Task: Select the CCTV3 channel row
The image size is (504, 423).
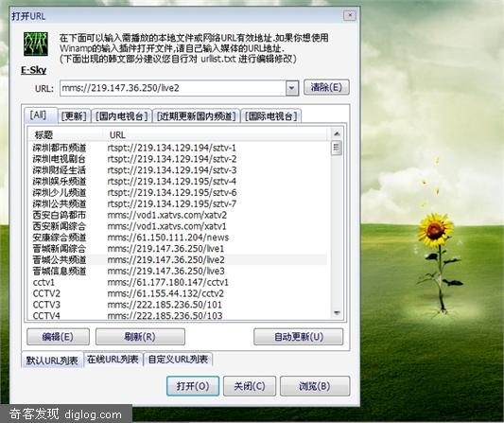Action: coord(179,305)
